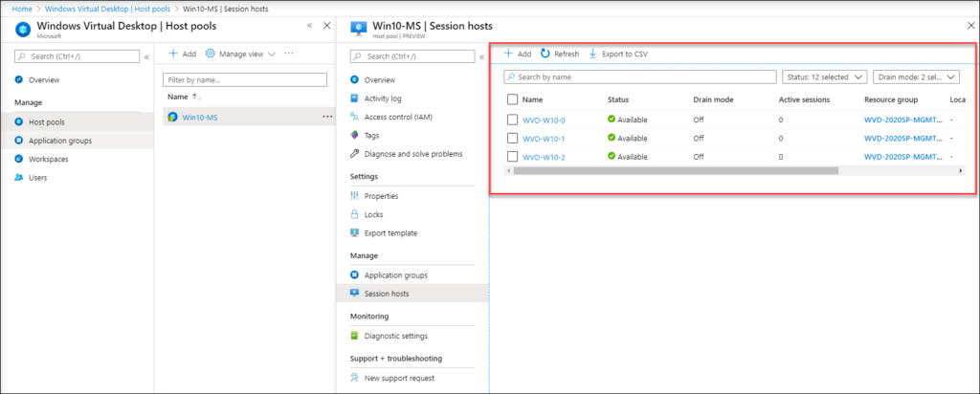Screen dimensions: 980x394
Task: Collapse the Win10-MS resource menu
Action: (x=482, y=56)
